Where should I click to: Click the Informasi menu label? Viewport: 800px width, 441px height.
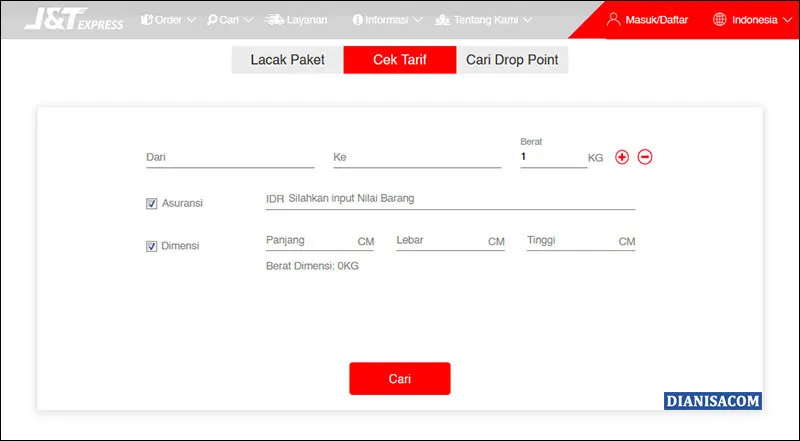(x=387, y=20)
